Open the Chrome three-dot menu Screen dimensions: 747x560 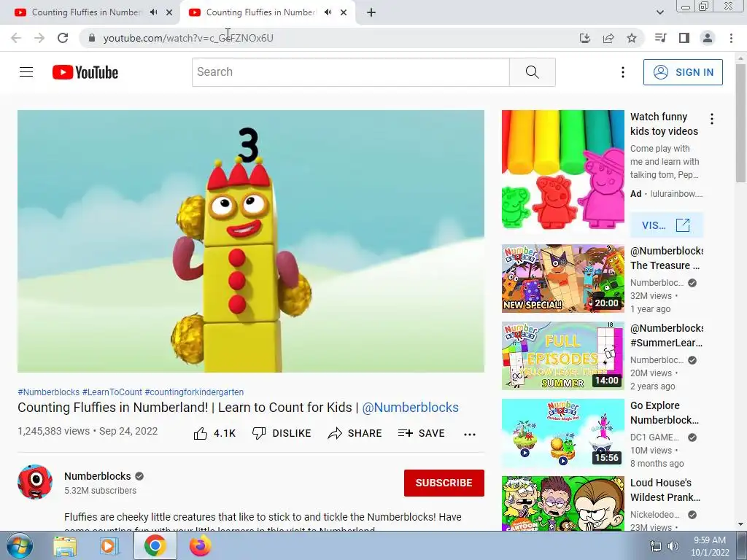pyautogui.click(x=731, y=38)
